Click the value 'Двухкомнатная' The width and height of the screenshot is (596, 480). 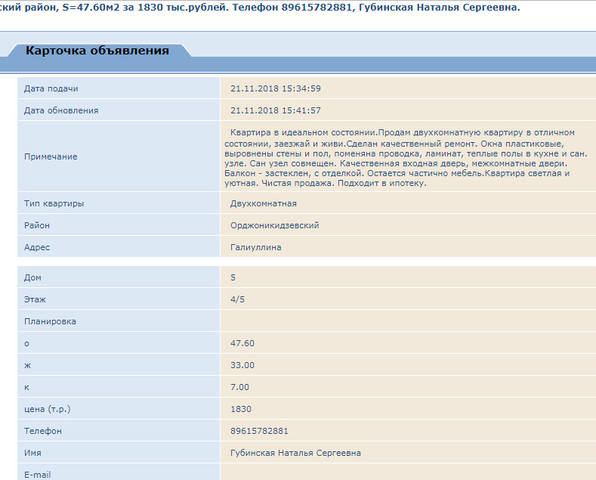(x=263, y=204)
